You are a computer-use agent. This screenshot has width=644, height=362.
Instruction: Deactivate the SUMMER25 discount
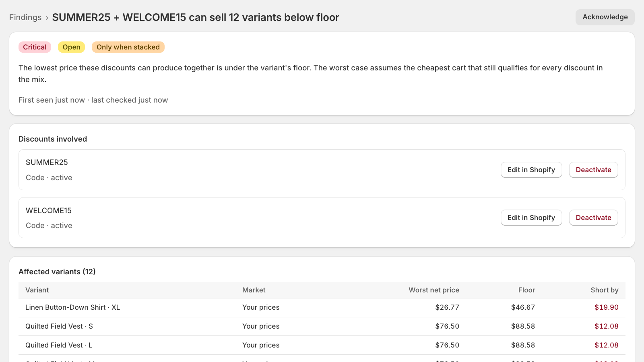(x=593, y=170)
